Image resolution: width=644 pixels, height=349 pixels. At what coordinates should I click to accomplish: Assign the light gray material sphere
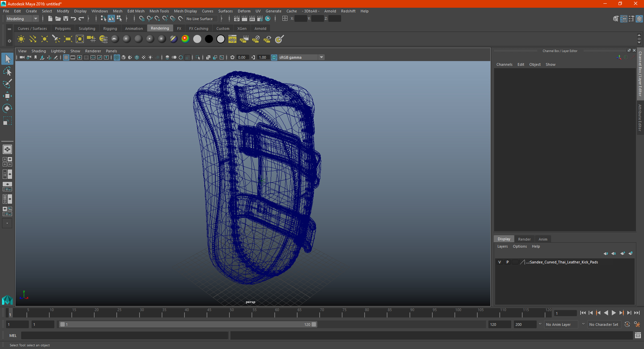click(x=197, y=39)
